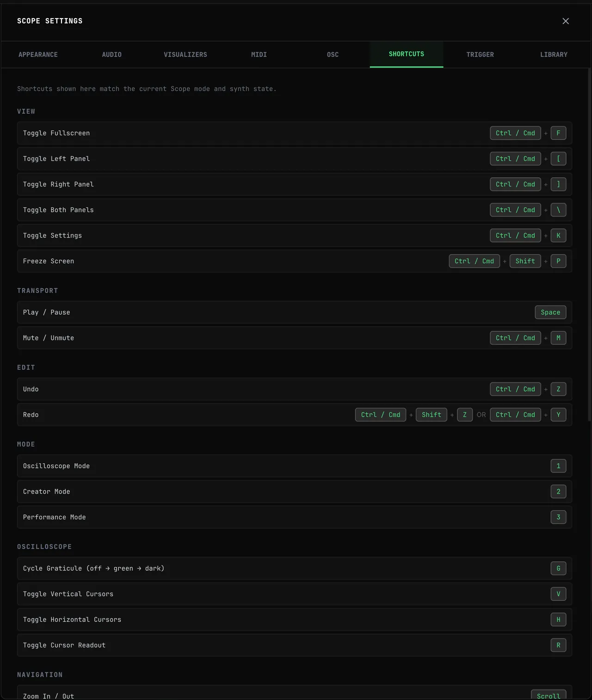Click the Ctrl / Cmd badge in Undo row
The image size is (592, 700).
pos(515,389)
